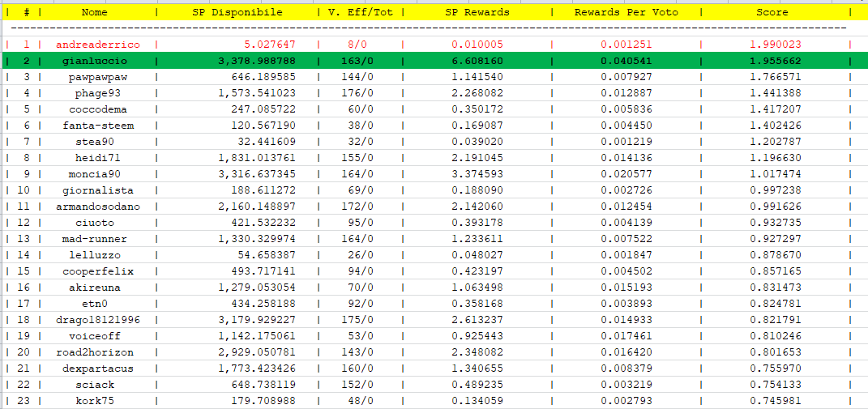Select the score 1.766571

(775, 77)
